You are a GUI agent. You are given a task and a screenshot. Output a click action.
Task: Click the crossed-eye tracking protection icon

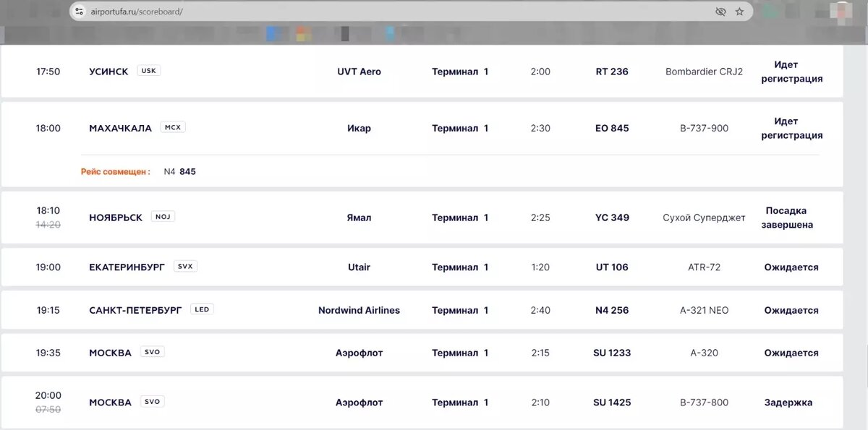pos(720,12)
